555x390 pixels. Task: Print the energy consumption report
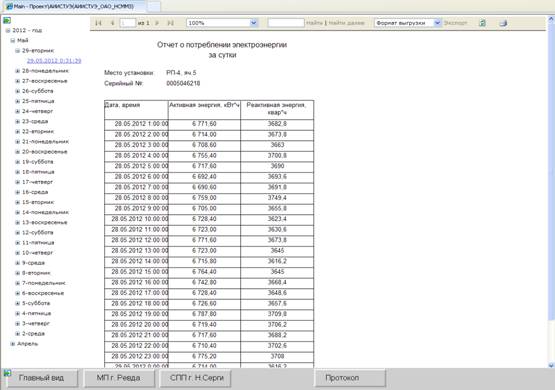[503, 23]
